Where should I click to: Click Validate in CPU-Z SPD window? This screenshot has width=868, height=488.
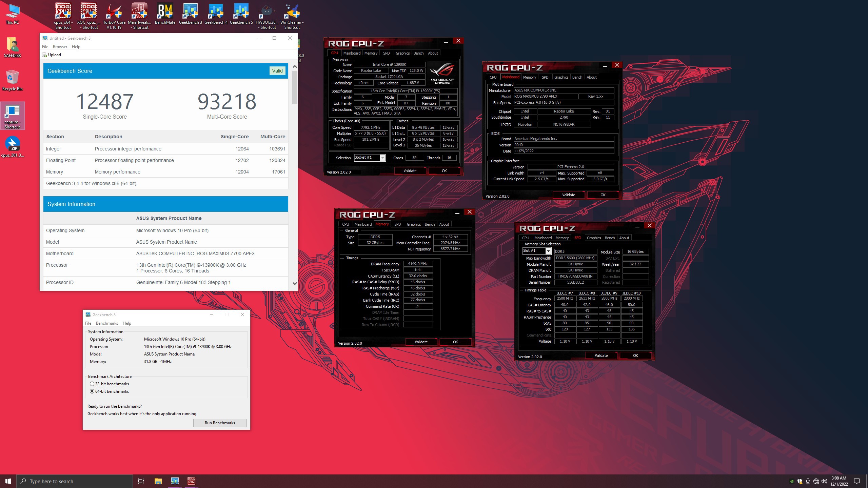point(601,355)
